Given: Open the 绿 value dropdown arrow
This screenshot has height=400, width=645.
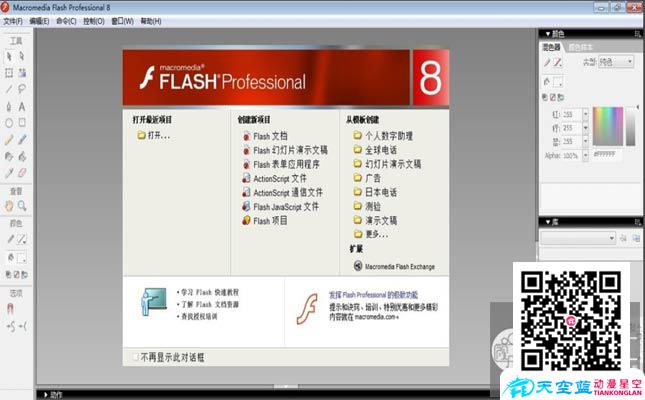Looking at the screenshot, I should point(586,128).
